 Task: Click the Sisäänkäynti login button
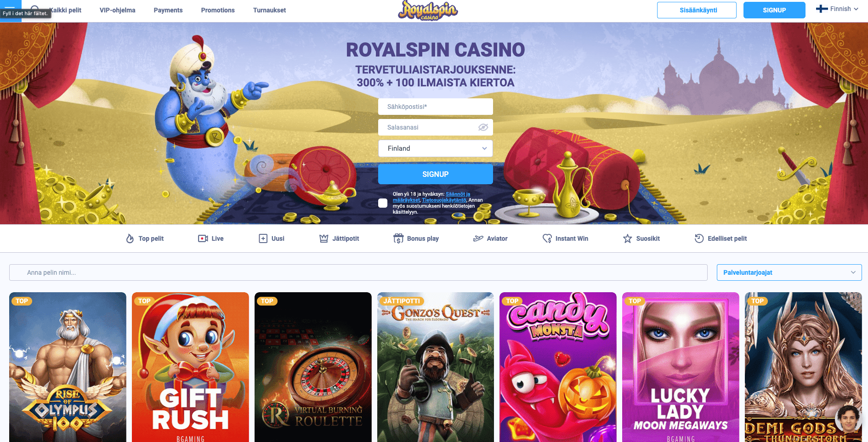[x=697, y=10]
